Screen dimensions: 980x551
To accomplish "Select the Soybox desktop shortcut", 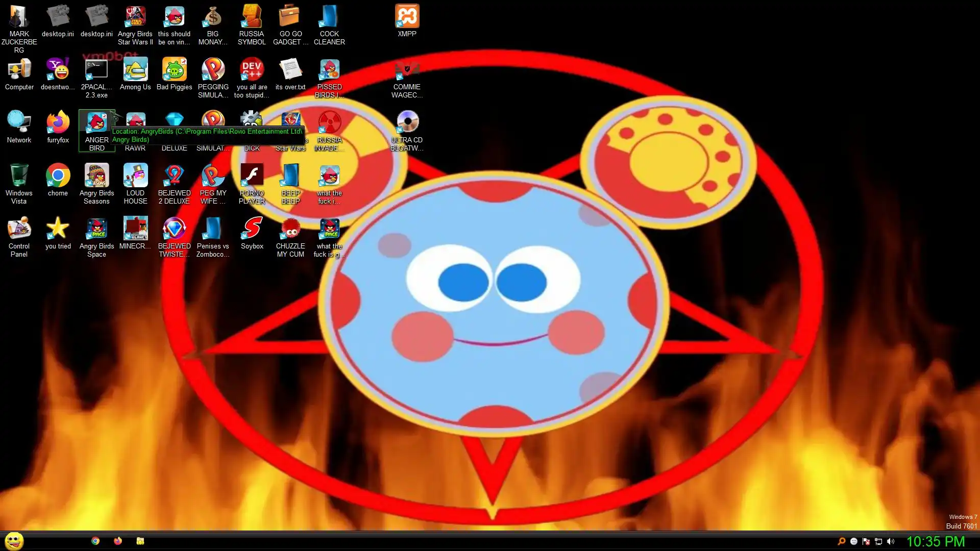I will click(252, 230).
